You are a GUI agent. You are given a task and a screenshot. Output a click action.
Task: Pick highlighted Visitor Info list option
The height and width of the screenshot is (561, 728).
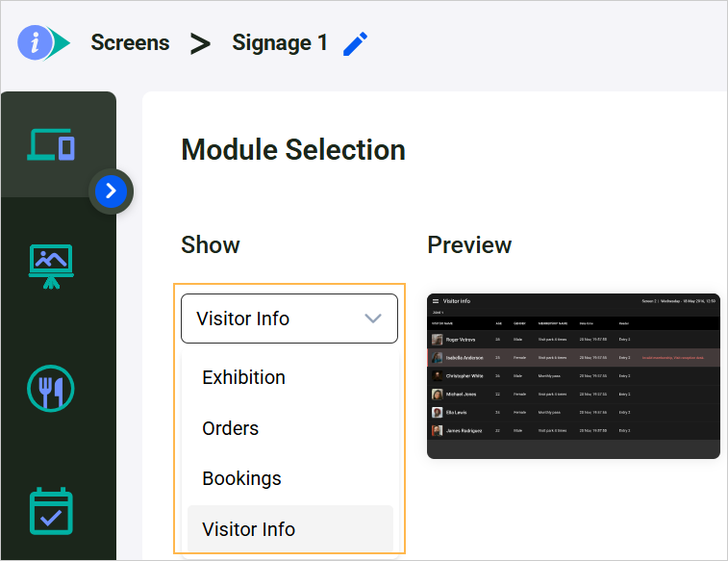(290, 529)
